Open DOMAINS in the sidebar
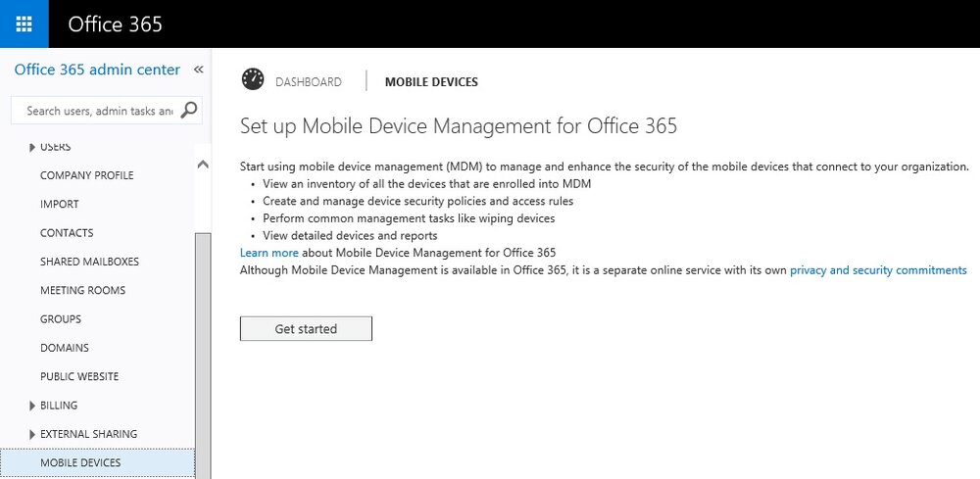980x479 pixels. point(65,348)
